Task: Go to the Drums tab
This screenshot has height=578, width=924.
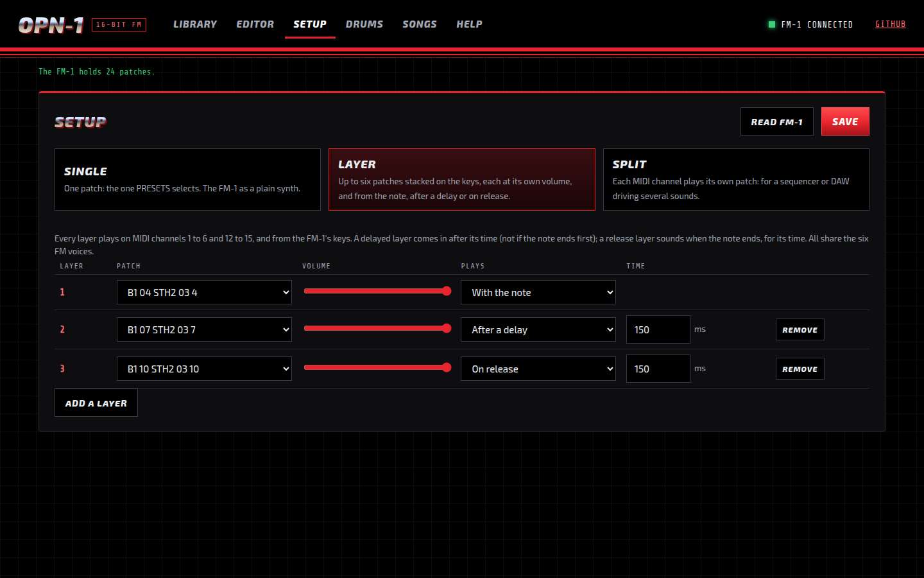Action: (364, 24)
